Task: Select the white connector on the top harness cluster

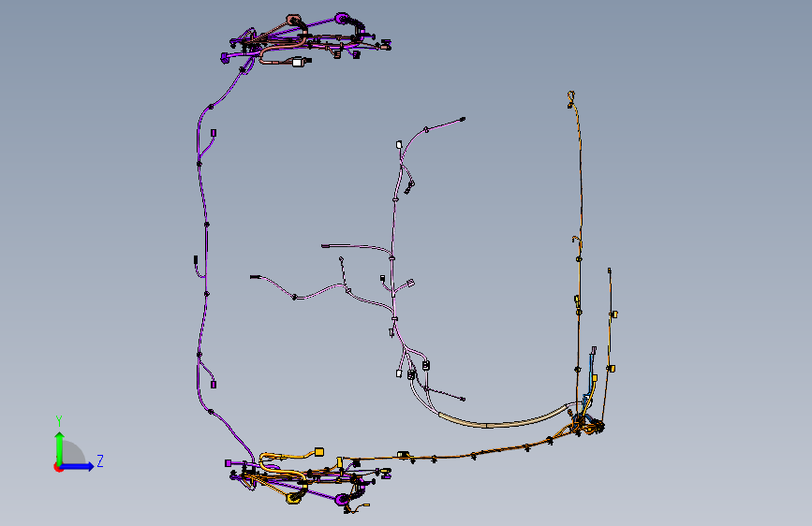Action: pyautogui.click(x=298, y=63)
